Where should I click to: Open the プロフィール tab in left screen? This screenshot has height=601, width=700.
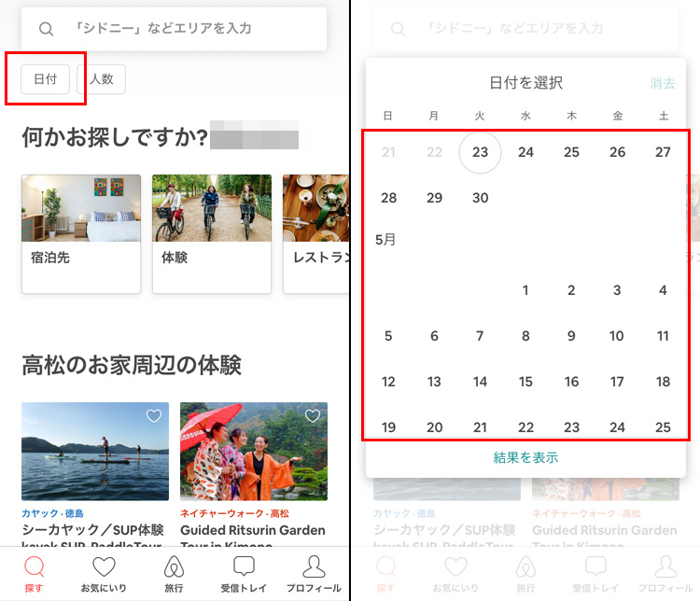pos(314,574)
